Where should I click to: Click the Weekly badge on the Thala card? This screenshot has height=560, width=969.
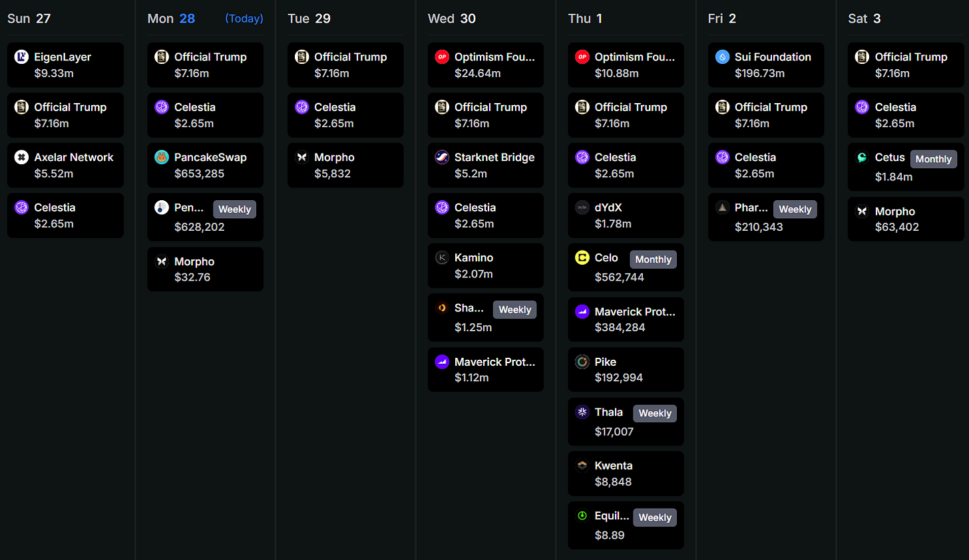(655, 413)
